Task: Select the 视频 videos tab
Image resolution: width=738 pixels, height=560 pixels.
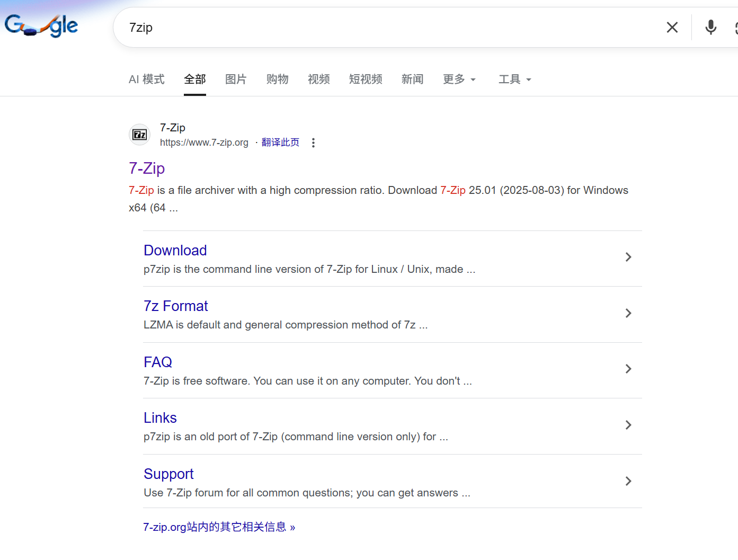Action: tap(319, 79)
